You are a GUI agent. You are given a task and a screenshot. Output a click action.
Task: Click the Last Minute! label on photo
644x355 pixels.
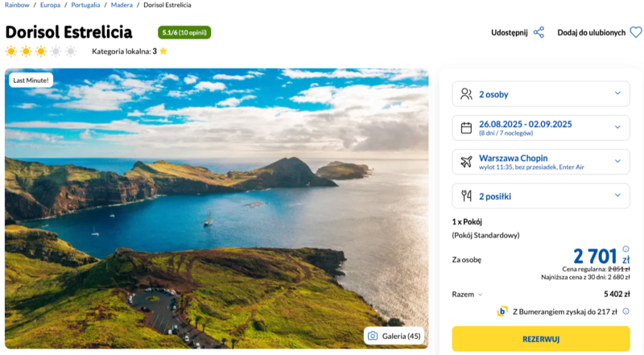click(x=31, y=80)
